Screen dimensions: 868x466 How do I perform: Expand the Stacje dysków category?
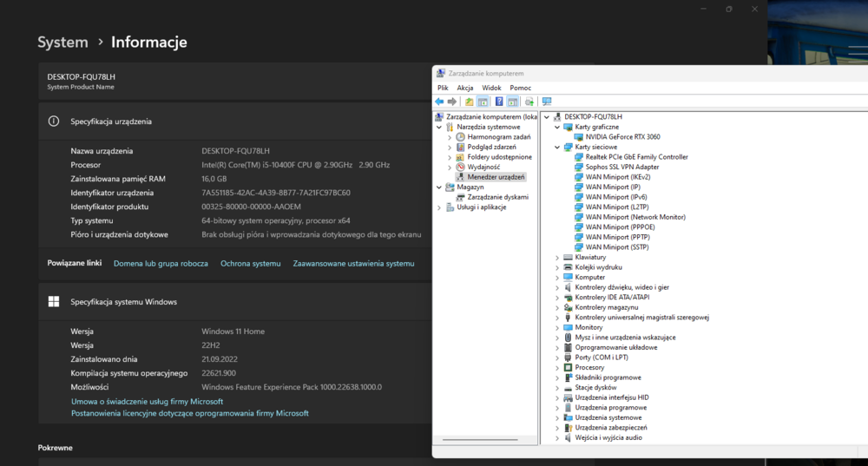(558, 388)
